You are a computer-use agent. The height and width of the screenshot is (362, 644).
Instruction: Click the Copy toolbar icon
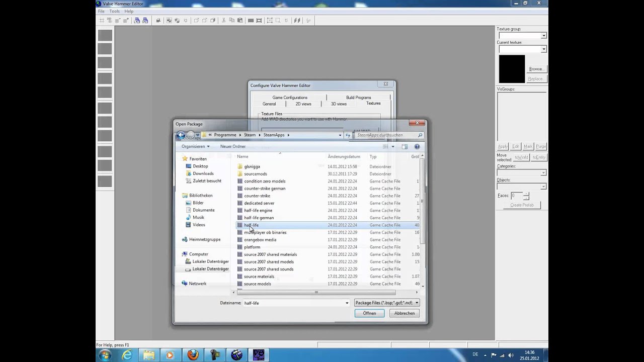232,21
